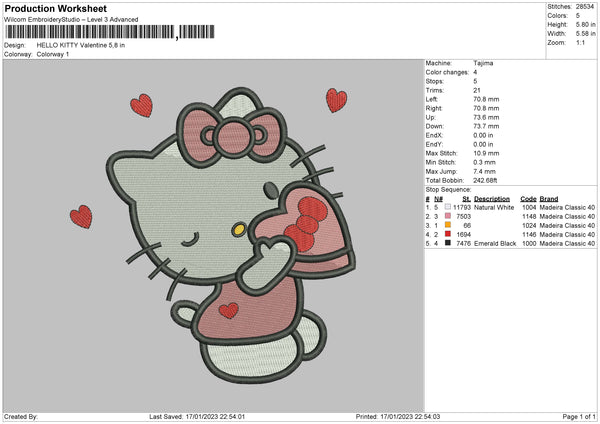Click the Brand column header
The image size is (600, 424).
550,198
